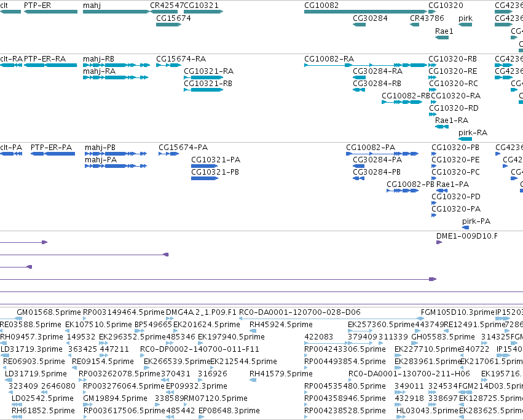The width and height of the screenshot is (523, 420).
Task: Click the mahj gene bar glyph
Action: tap(116, 12)
